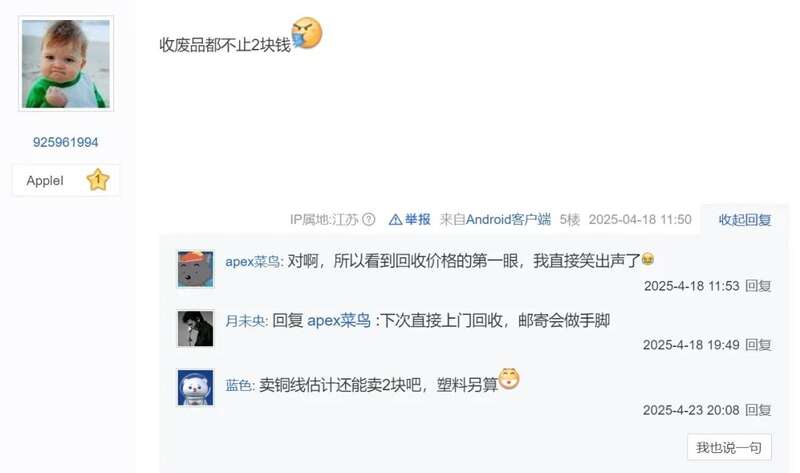This screenshot has height=473, width=800.
Task: Open 蓝色's polar bear avatar
Action: (x=195, y=388)
